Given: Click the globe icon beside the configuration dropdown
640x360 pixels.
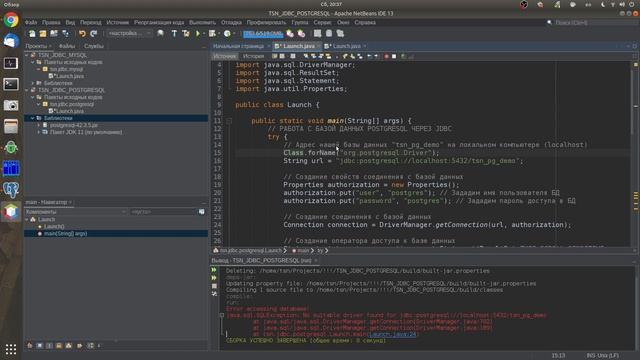Looking at the screenshot, I should pyautogui.click(x=160, y=33).
